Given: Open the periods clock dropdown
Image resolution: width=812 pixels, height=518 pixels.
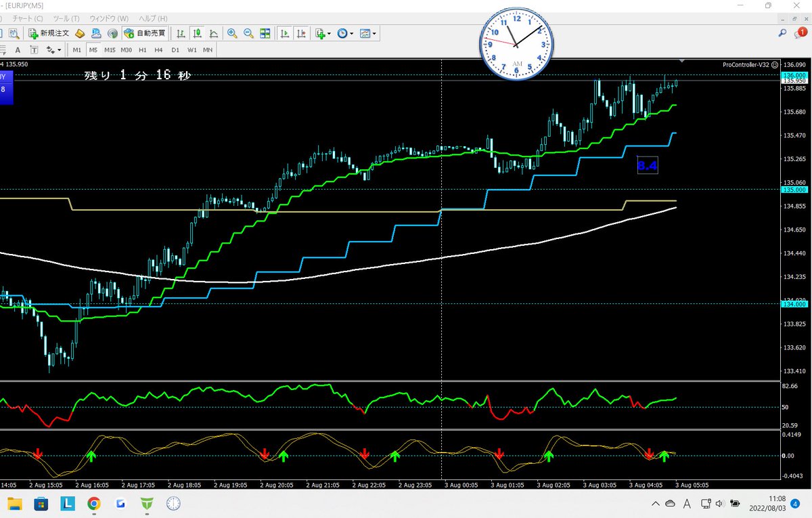Looking at the screenshot, I should coord(346,33).
